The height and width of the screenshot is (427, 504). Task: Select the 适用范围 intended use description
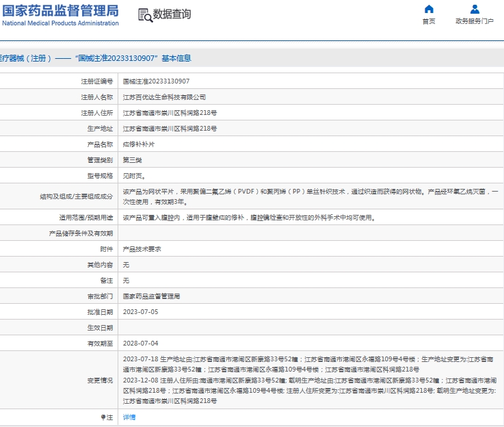pyautogui.click(x=250, y=218)
